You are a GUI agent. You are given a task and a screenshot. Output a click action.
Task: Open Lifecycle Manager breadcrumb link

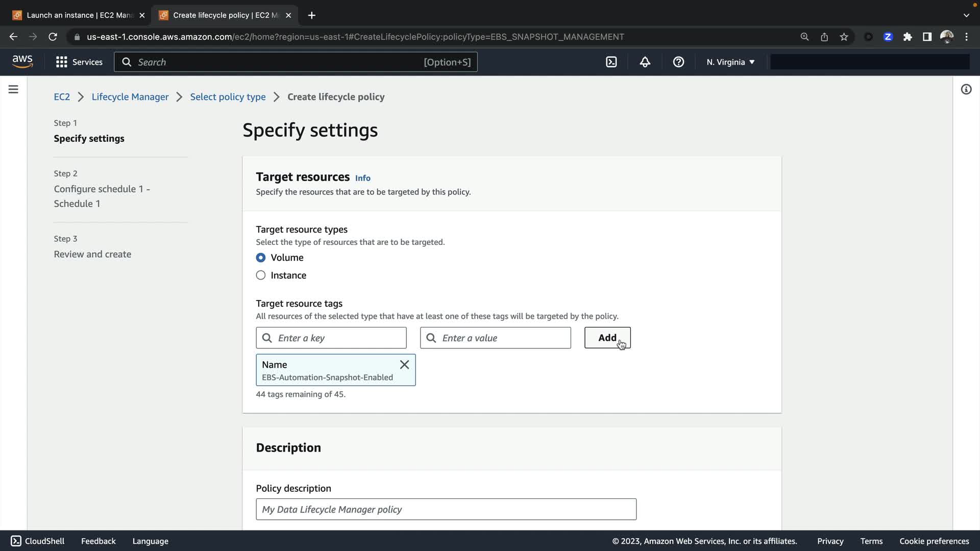(130, 97)
